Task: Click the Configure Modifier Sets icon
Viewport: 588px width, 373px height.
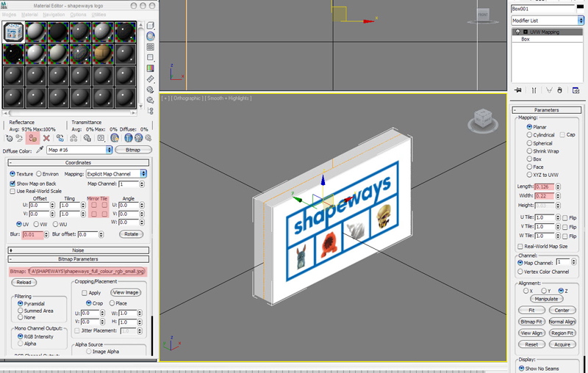Action: [x=575, y=90]
